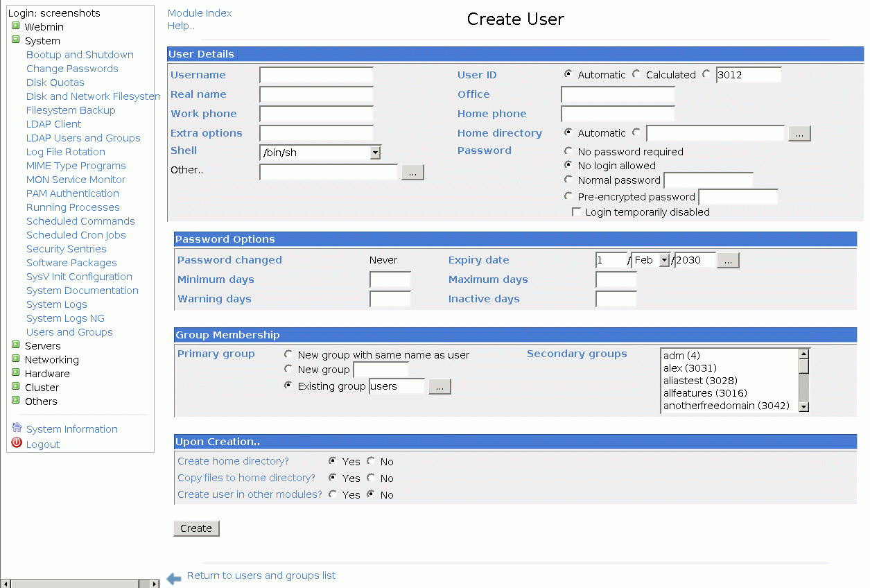Viewport: 870px width, 588px height.
Task: Expand the Servers category in sidebar
Action: 16,345
